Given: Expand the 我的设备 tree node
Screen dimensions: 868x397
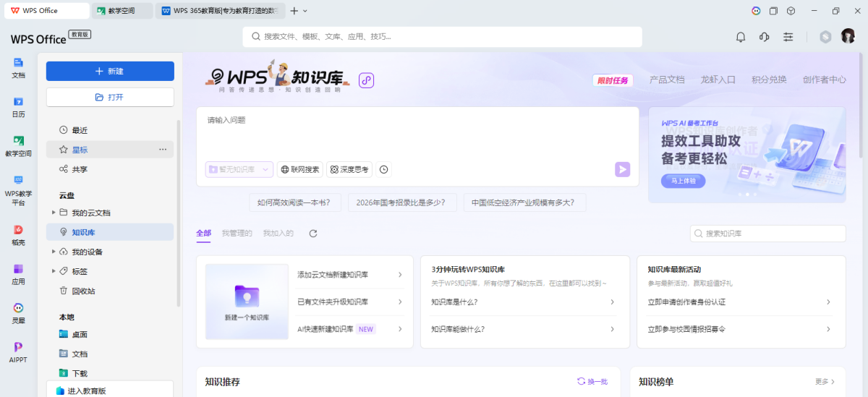Looking at the screenshot, I should point(54,252).
